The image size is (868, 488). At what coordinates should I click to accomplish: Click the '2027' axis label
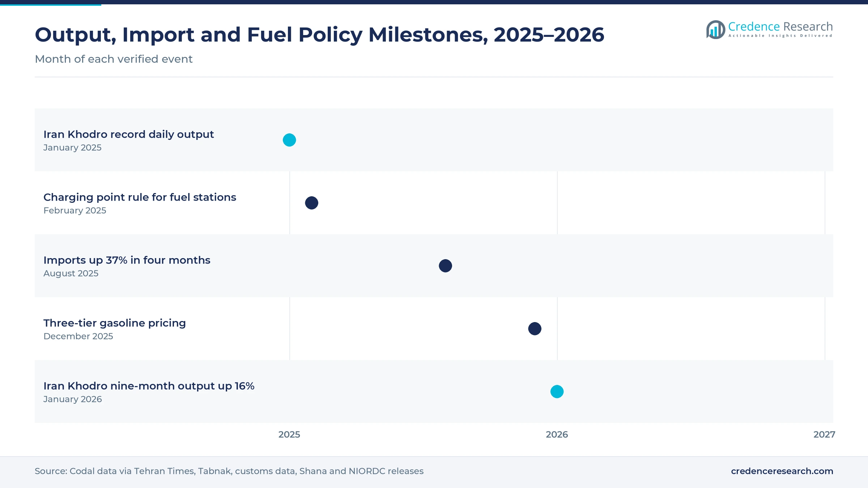tap(824, 435)
